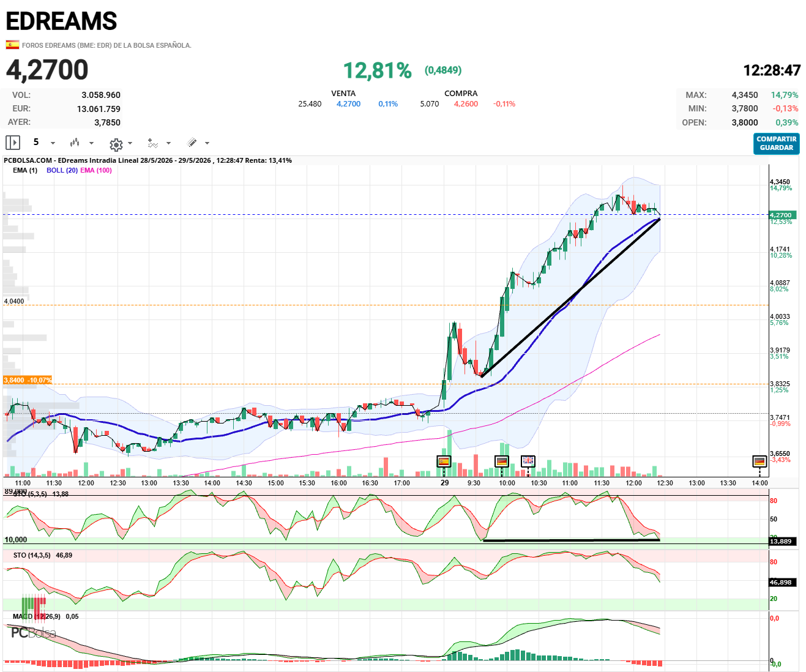Open the FOROS EDREAMS forum link

click(106, 45)
